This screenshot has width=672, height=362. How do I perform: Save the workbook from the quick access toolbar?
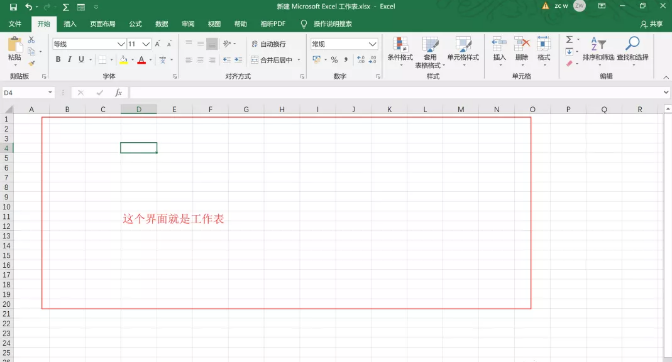click(x=13, y=7)
